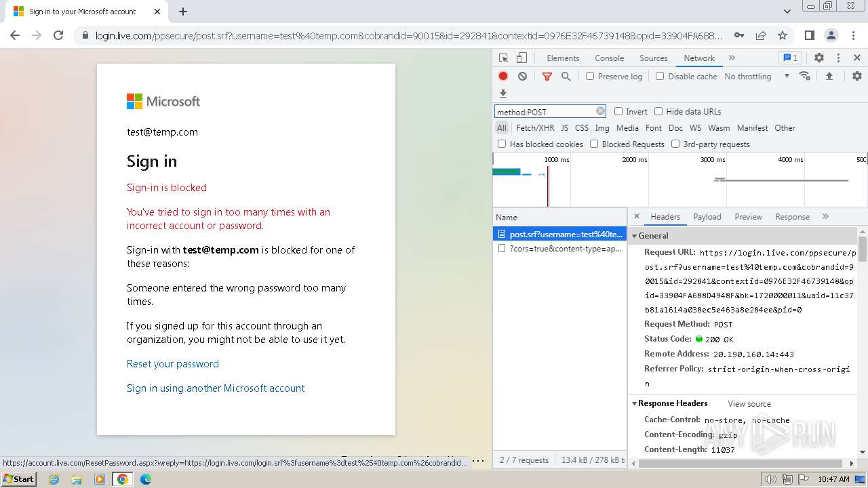The height and width of the screenshot is (488, 868).
Task: Open the Windows Start menu
Action: [x=19, y=479]
